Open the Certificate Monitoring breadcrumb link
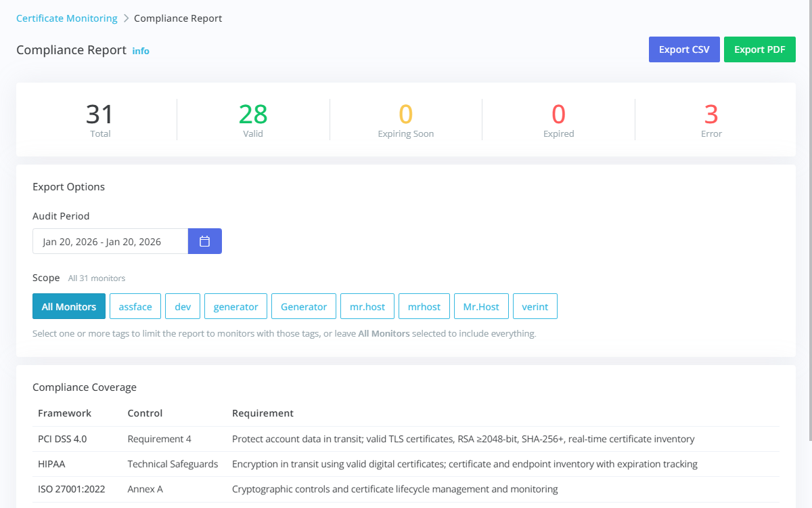This screenshot has height=508, width=812. pyautogui.click(x=66, y=18)
